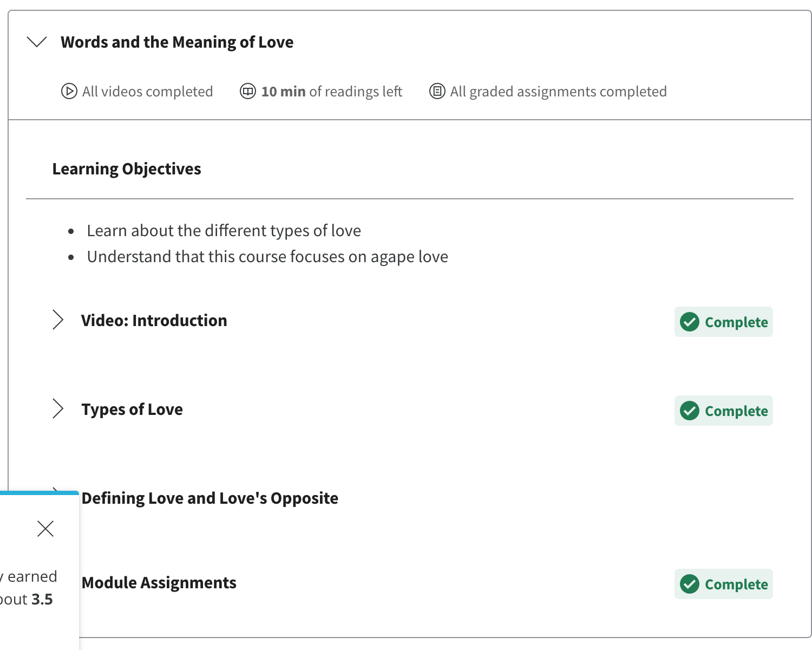Screen dimensions: 812x650
Task: Expand the Types of Love section chevron
Action: point(58,409)
